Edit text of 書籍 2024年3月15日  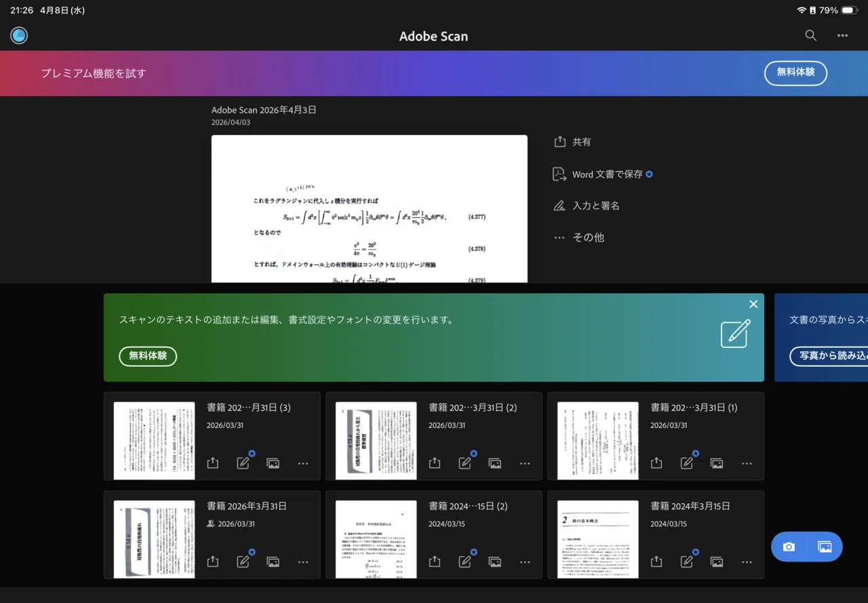687,561
